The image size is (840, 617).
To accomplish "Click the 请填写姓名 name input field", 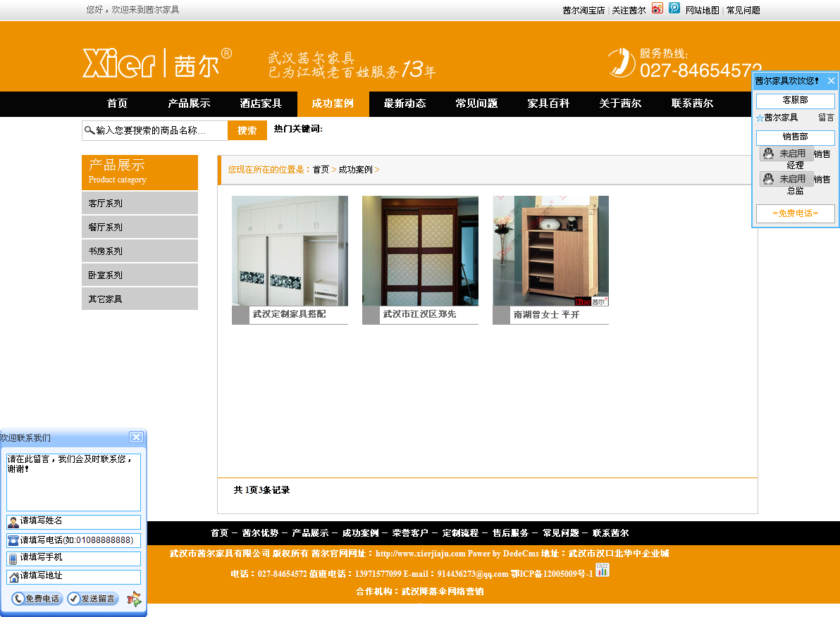I will tap(78, 521).
